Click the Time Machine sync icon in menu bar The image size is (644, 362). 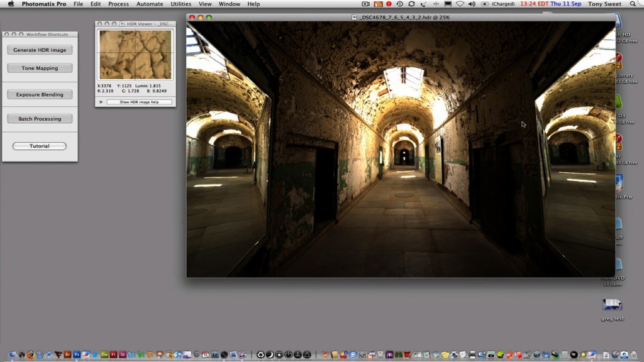pyautogui.click(x=399, y=4)
